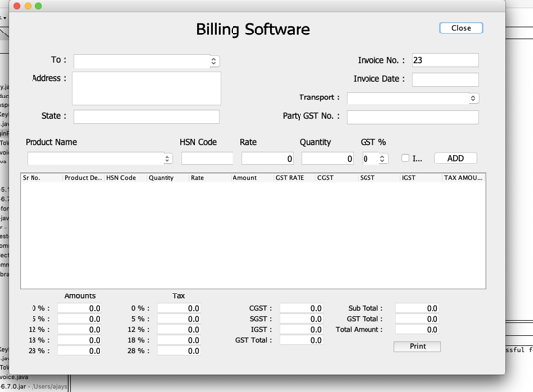533x392 pixels.
Task: Click the Tax 12 % field
Action: coord(178,330)
